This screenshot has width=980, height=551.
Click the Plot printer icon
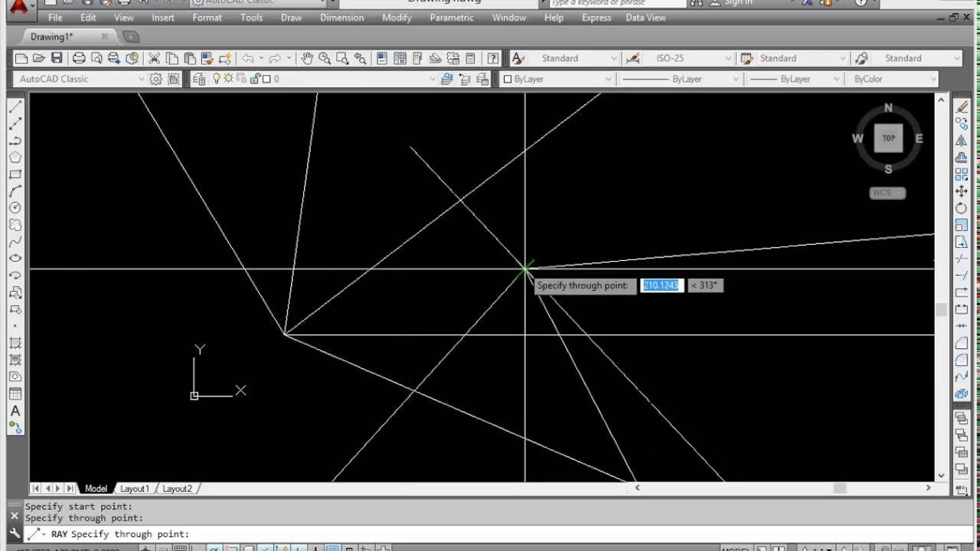[79, 58]
